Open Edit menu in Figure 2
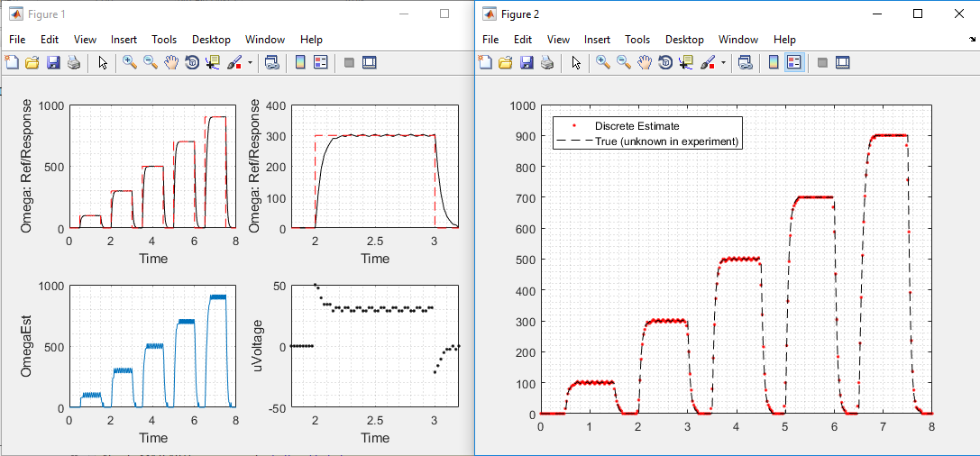 523,40
